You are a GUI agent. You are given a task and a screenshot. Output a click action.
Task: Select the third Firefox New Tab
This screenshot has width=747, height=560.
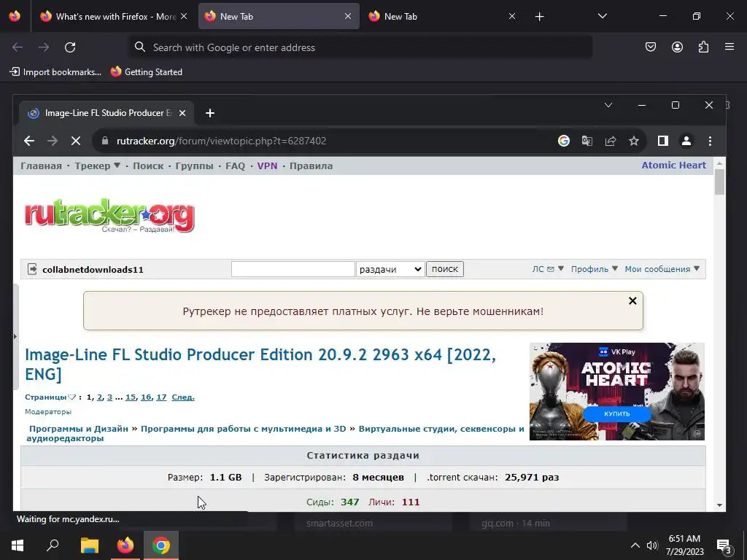tap(442, 17)
